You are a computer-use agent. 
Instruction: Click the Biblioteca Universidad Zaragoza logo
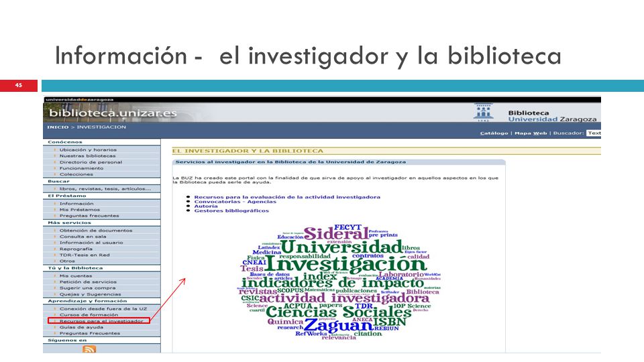(535, 113)
